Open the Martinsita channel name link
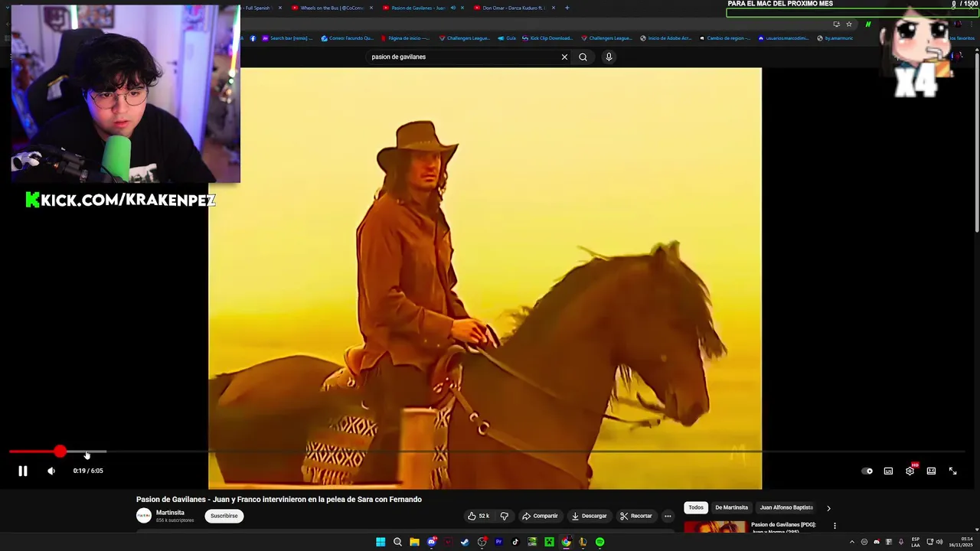 [170, 513]
